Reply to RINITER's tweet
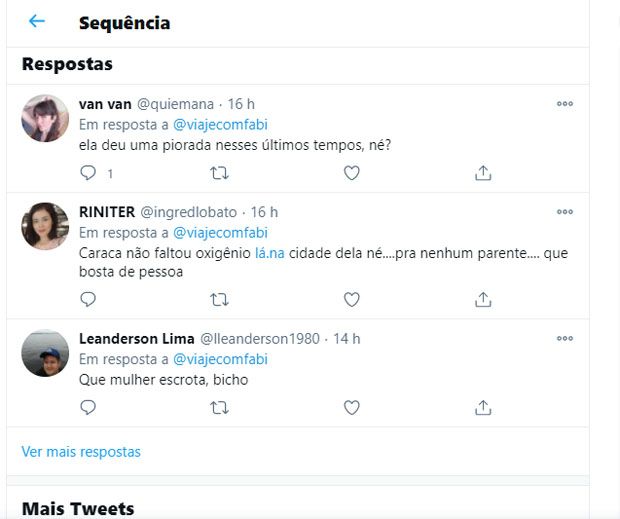Viewport: 620px width, 519px height. [x=88, y=299]
